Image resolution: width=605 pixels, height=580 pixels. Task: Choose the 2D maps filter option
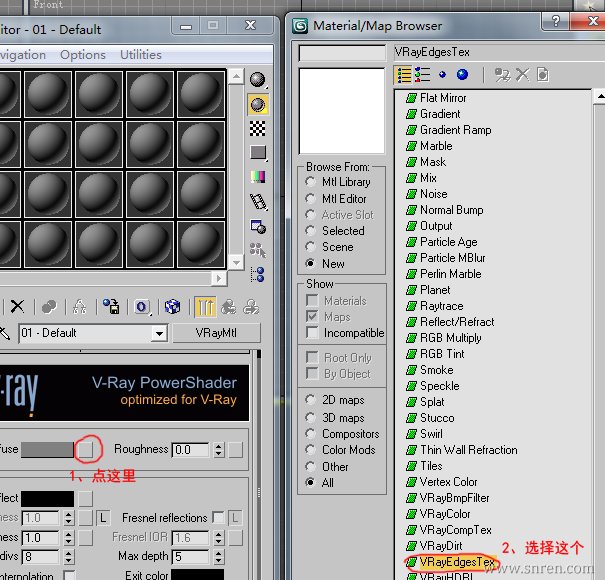[x=312, y=400]
